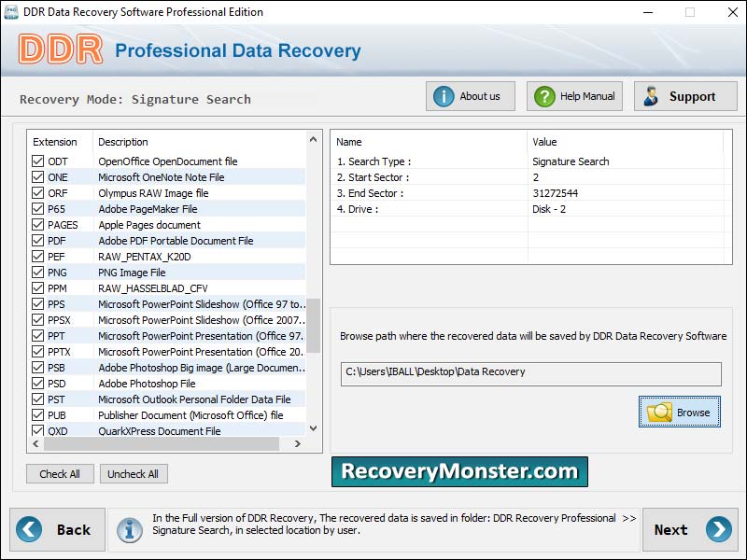The height and width of the screenshot is (560, 747).
Task: Click the blue info icon near the bottom note
Action: pyautogui.click(x=130, y=529)
